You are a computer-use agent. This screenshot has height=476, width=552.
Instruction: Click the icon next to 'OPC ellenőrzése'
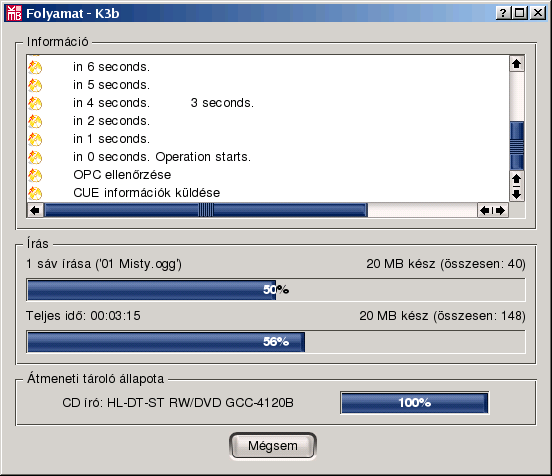[x=35, y=175]
